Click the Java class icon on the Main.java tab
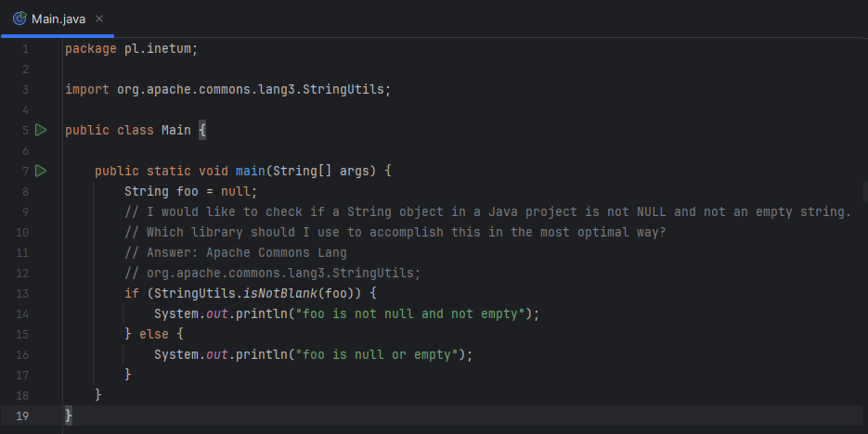 (19, 19)
